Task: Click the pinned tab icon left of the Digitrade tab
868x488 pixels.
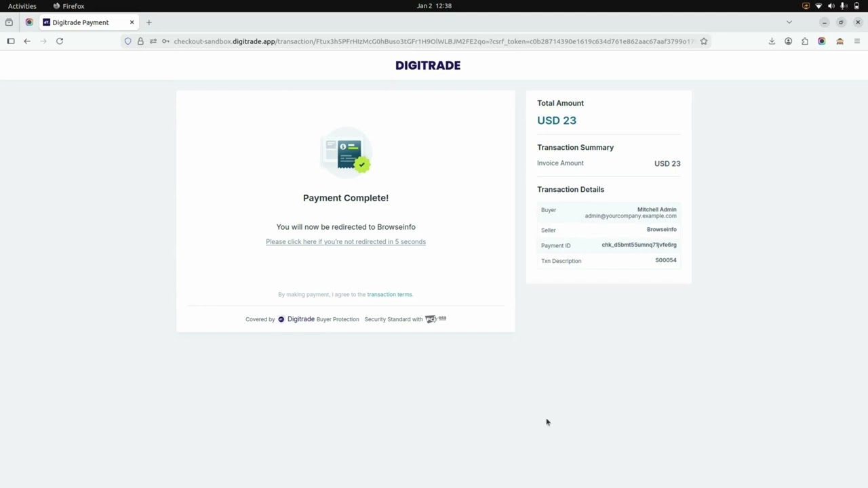Action: [29, 22]
